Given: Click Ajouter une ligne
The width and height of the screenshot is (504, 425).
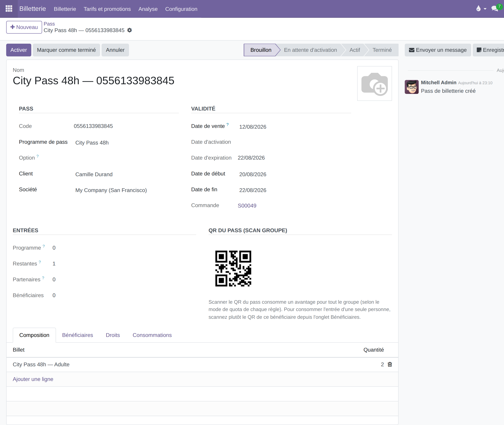Looking at the screenshot, I should [x=33, y=379].
